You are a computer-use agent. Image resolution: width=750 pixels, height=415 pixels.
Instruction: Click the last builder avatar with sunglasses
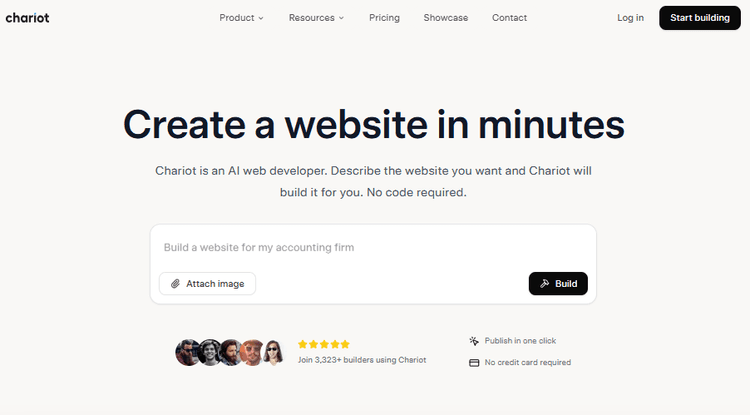pyautogui.click(x=275, y=352)
